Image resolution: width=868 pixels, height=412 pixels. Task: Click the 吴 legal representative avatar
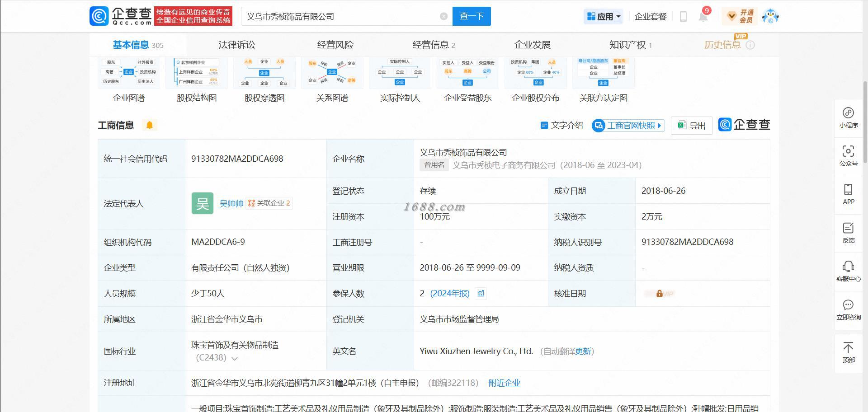point(203,203)
